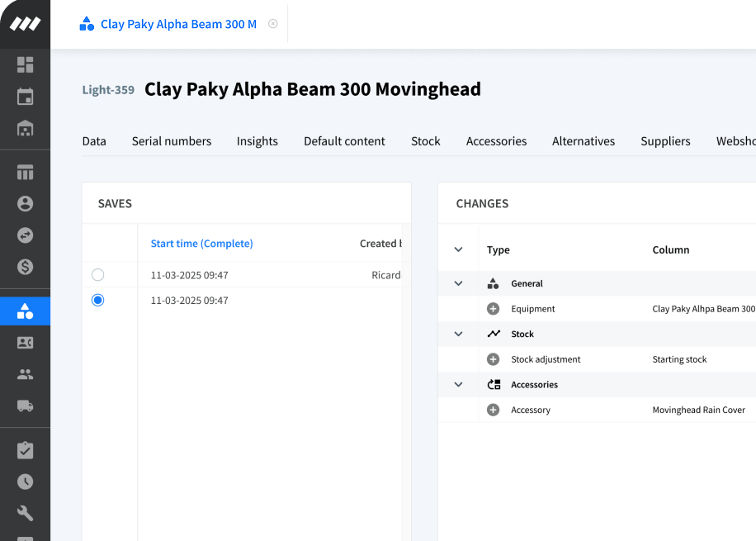Click the Clay Paky Alpha Beam 300 Movinghead title
The image size is (756, 541).
point(313,89)
